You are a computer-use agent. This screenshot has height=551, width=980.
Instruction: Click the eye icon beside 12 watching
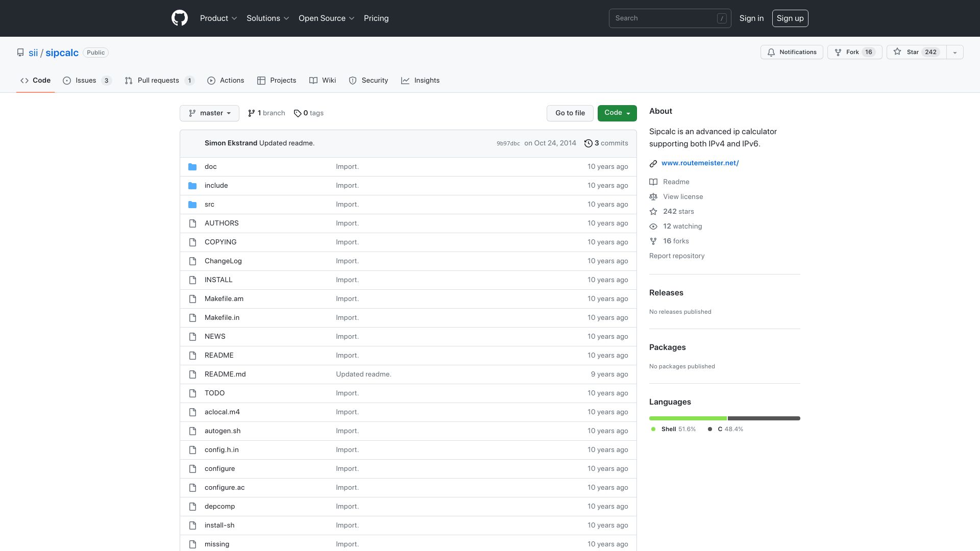653,227
